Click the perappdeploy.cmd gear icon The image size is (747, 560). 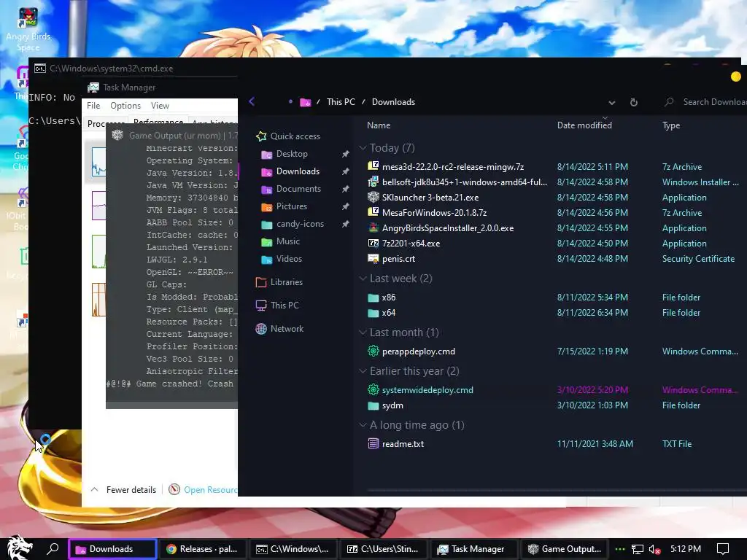coord(373,351)
